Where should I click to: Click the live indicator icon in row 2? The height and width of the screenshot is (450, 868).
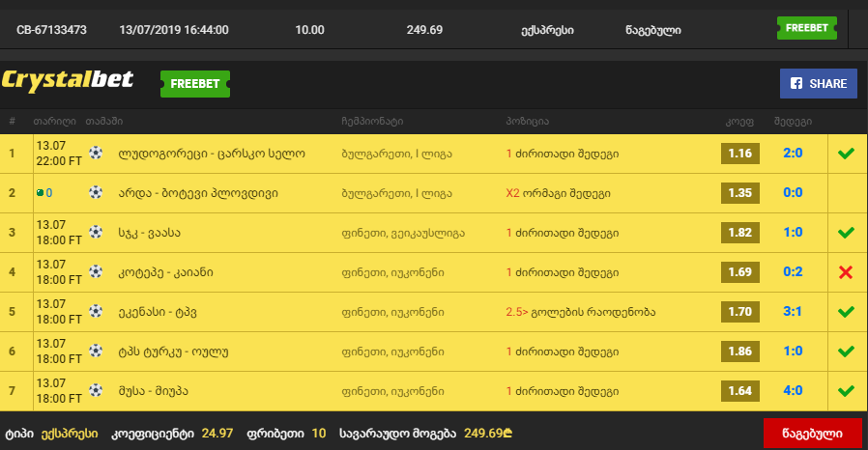click(40, 193)
